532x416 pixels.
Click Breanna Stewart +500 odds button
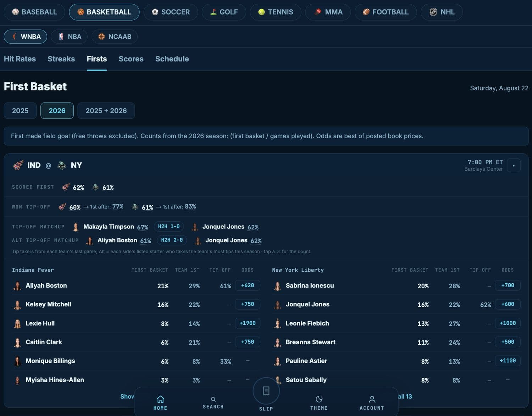click(508, 342)
